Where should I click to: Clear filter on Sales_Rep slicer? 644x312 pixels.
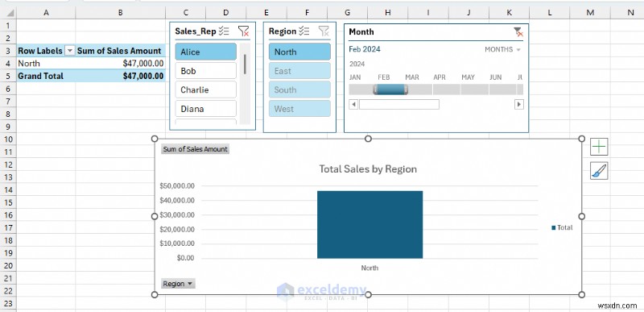click(x=244, y=31)
